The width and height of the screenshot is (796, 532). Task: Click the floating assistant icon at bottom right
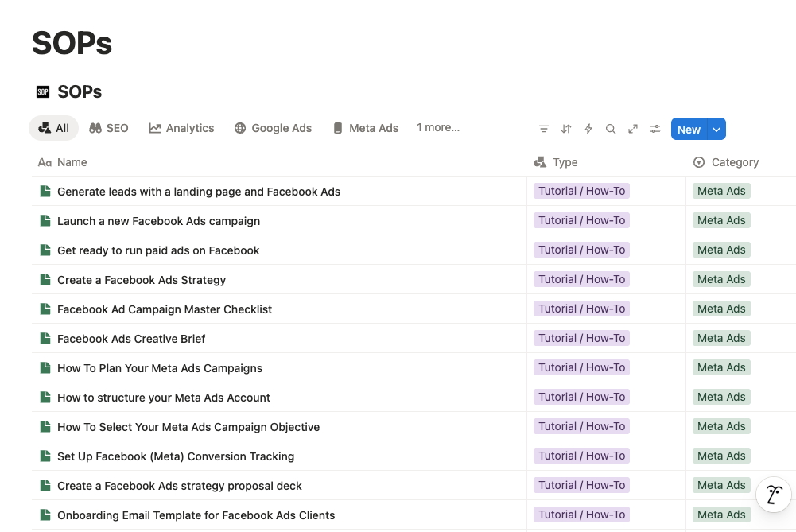[773, 495]
